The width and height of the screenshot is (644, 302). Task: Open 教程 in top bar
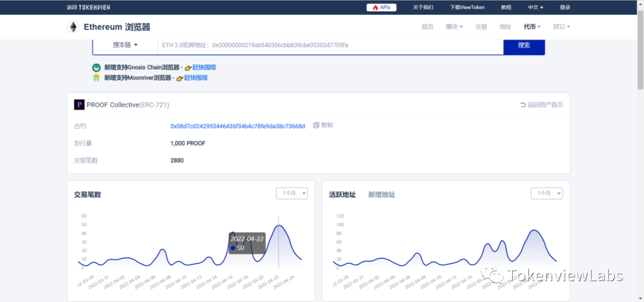point(506,7)
